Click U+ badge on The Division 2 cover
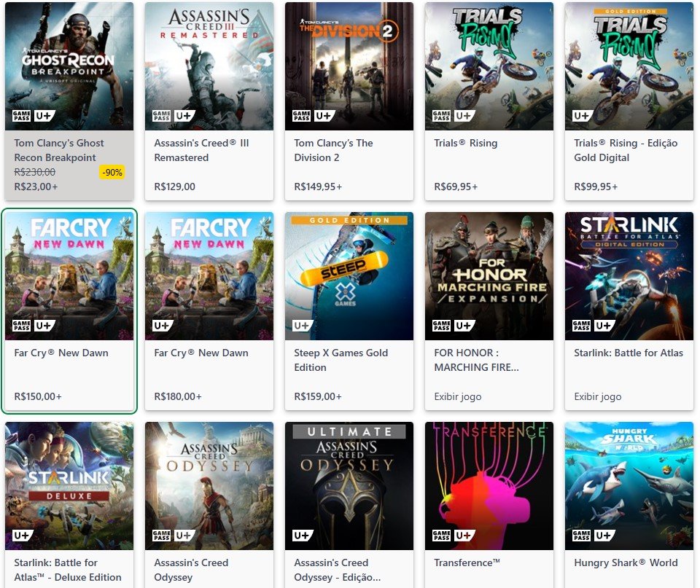The image size is (700, 588). pyautogui.click(x=325, y=116)
